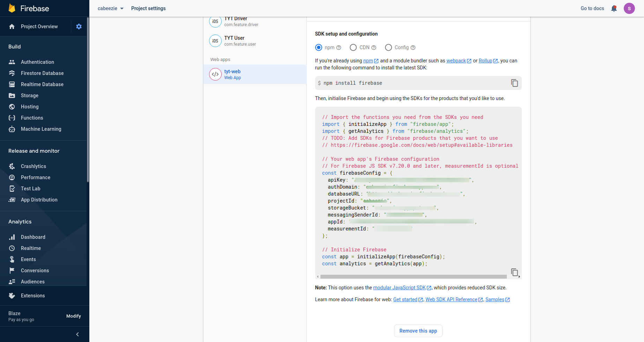Select the npm radio option

coord(318,47)
